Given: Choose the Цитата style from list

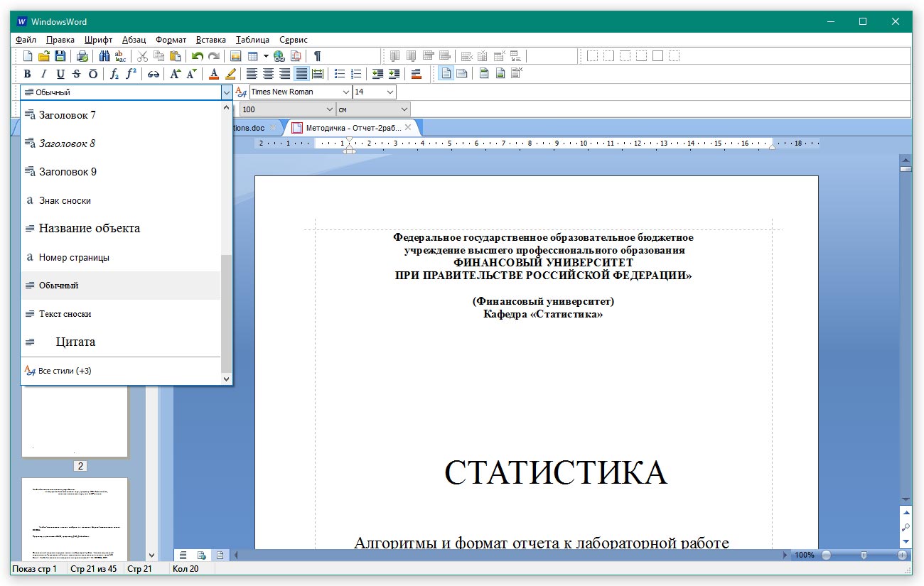Looking at the screenshot, I should point(75,342).
